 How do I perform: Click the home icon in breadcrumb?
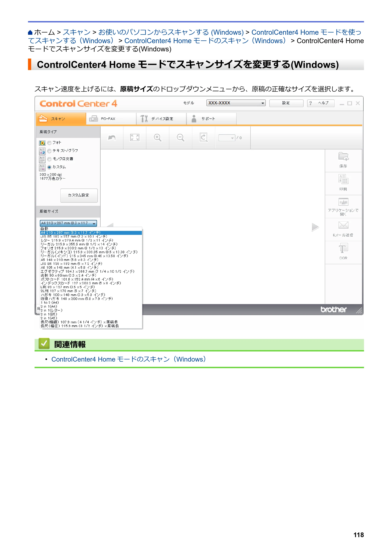tap(30, 32)
